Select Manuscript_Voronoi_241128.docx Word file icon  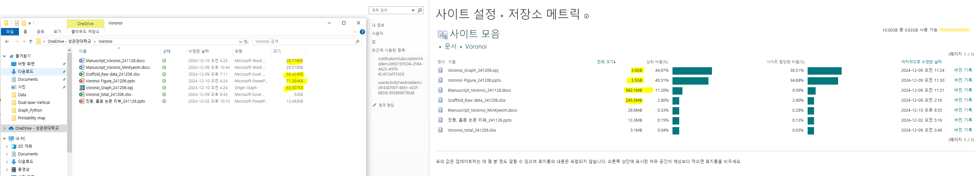click(82, 60)
